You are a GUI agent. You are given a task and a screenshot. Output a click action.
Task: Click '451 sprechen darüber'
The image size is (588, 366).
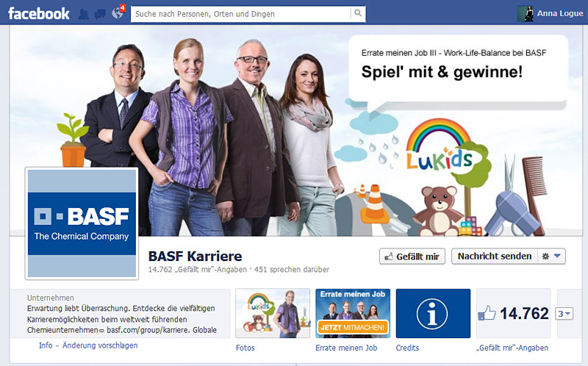tap(292, 269)
